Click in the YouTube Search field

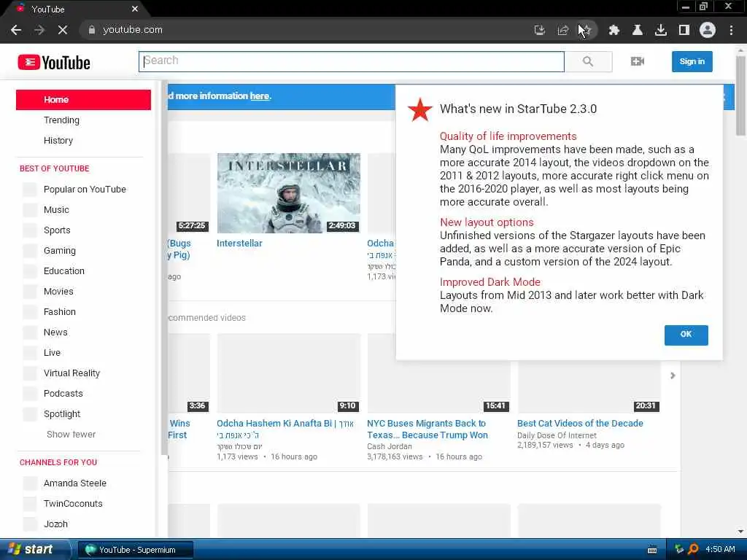[x=352, y=61]
